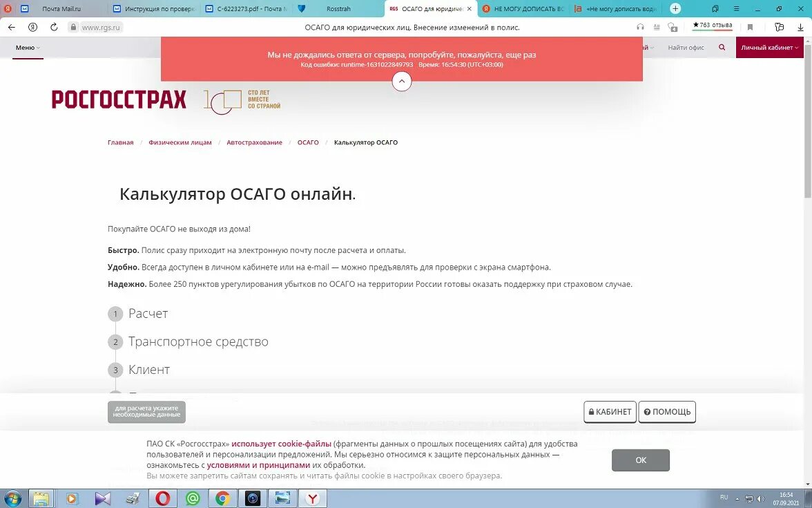Go back with the browser back arrow

pos(12,28)
